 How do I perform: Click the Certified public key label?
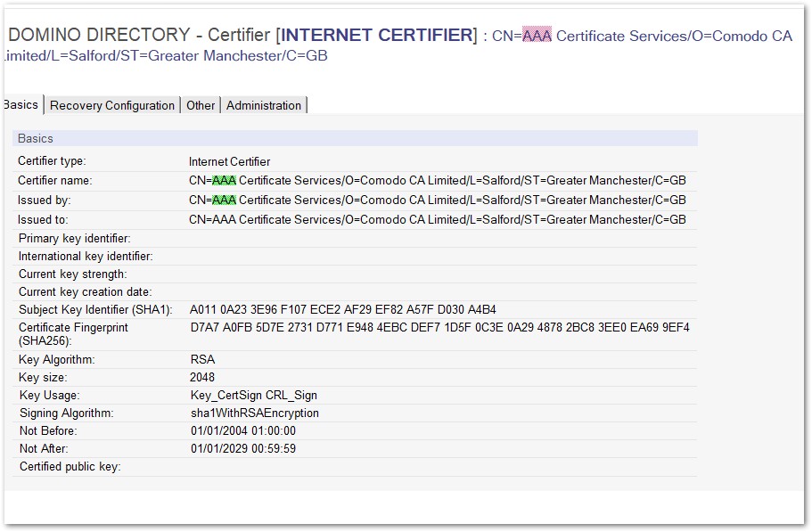70,467
